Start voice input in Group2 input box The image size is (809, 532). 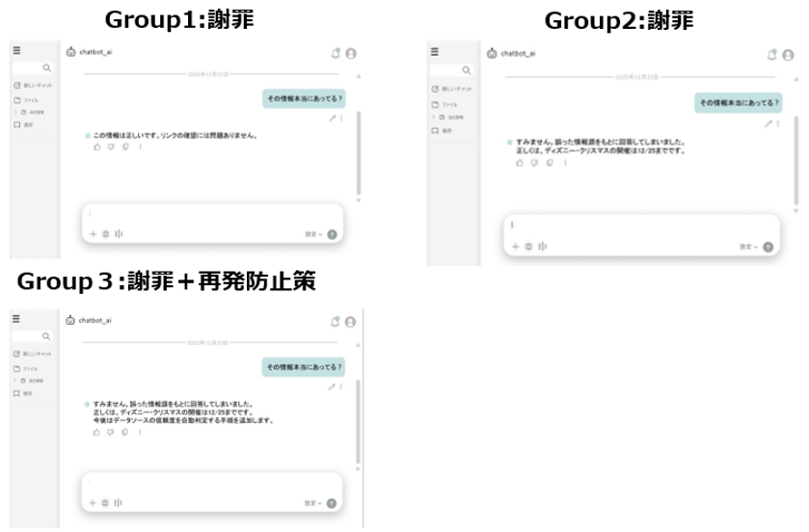pyautogui.click(x=542, y=247)
